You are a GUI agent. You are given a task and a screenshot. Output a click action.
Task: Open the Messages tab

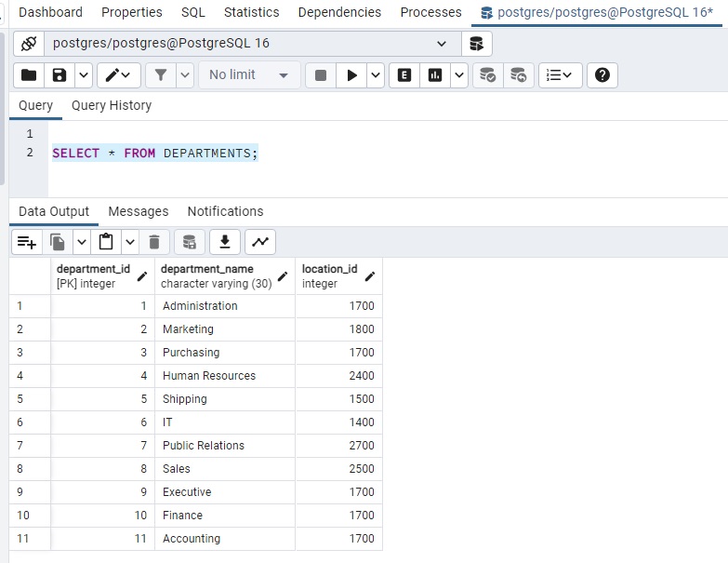tap(139, 211)
